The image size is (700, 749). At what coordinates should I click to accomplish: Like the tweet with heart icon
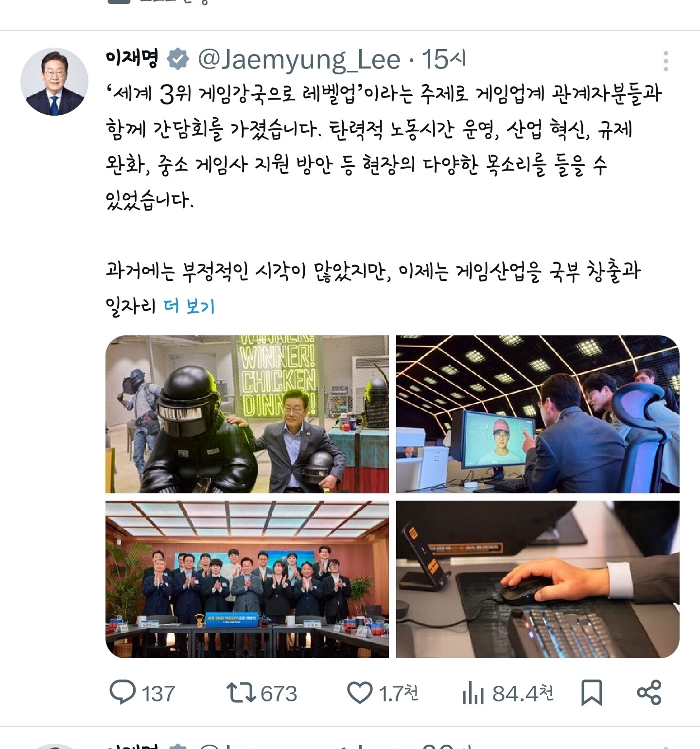pyautogui.click(x=360, y=693)
